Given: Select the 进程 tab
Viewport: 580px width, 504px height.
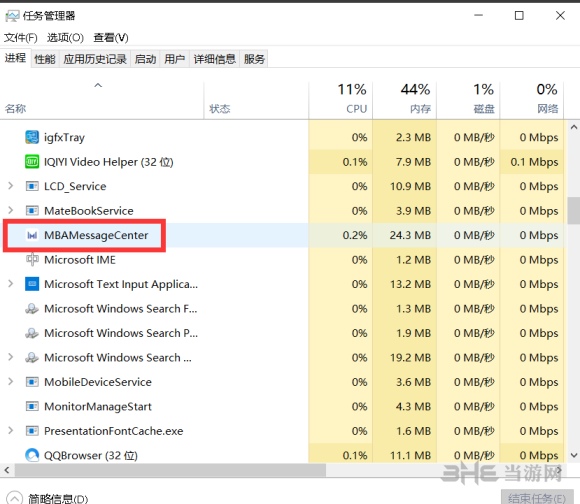Looking at the screenshot, I should click(x=15, y=58).
